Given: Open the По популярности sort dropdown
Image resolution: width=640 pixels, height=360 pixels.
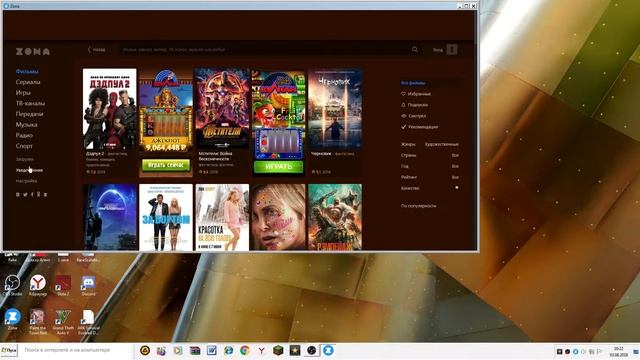Looking at the screenshot, I should 418,206.
